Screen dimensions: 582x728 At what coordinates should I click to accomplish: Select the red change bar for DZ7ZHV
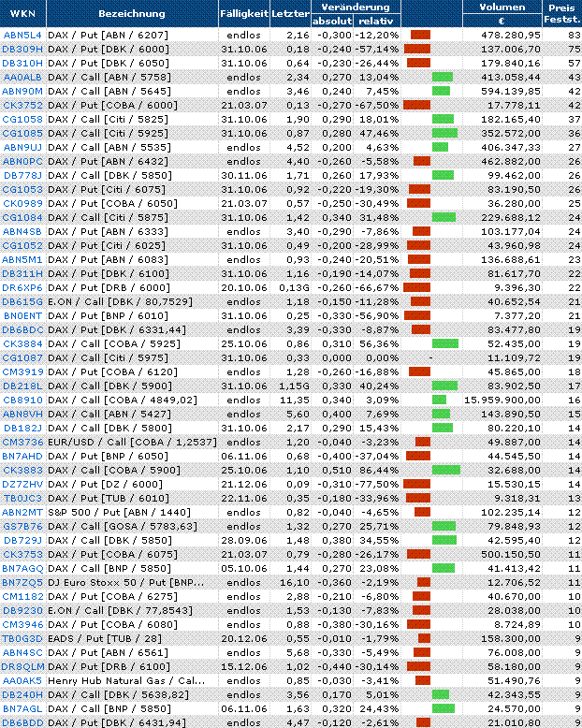pyautogui.click(x=416, y=485)
